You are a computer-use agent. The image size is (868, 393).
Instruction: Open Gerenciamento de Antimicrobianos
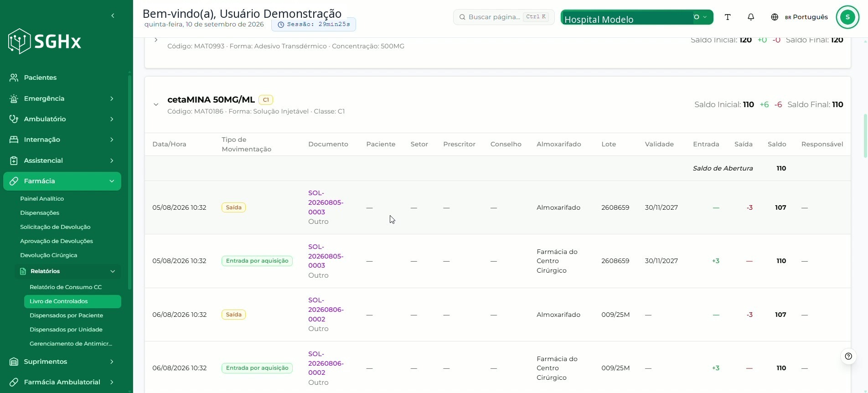(x=71, y=344)
